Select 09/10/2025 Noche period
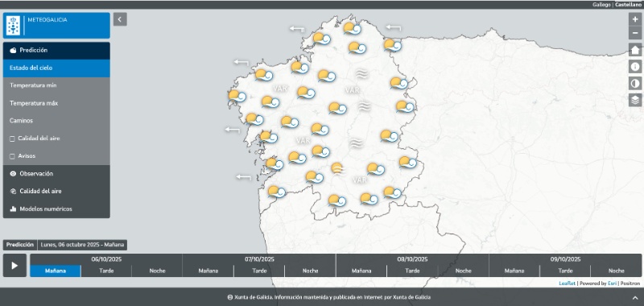 [616, 271]
